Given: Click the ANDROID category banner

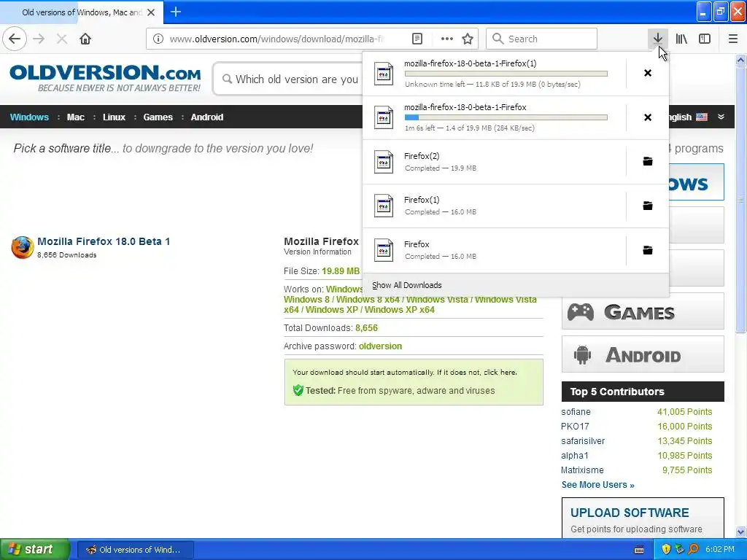Looking at the screenshot, I should pyautogui.click(x=643, y=354).
